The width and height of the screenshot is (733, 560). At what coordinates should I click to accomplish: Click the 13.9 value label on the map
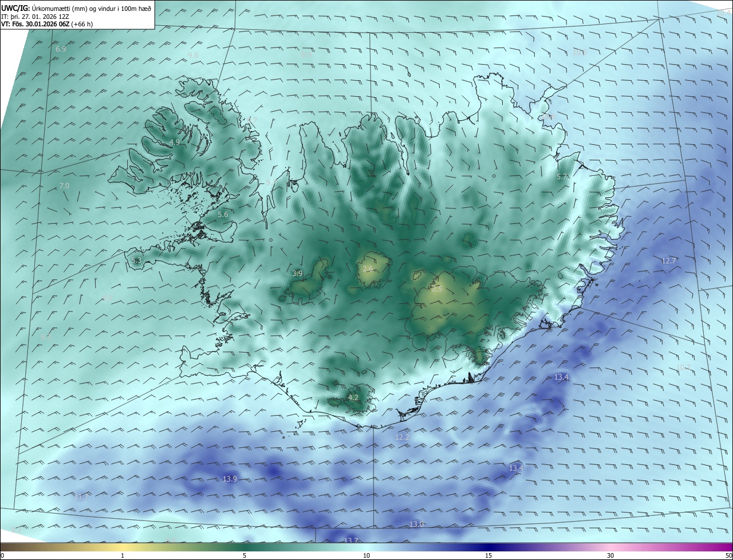(x=230, y=479)
